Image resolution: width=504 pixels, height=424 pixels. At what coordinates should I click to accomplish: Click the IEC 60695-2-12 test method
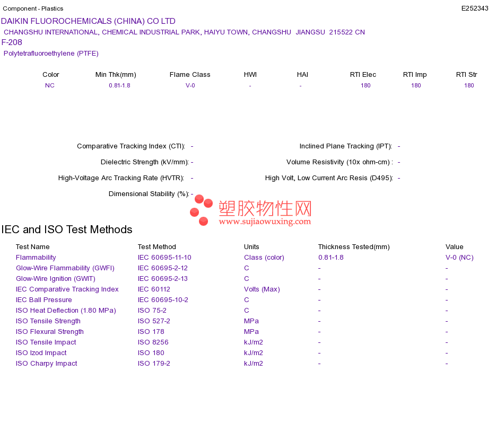pyautogui.click(x=163, y=268)
